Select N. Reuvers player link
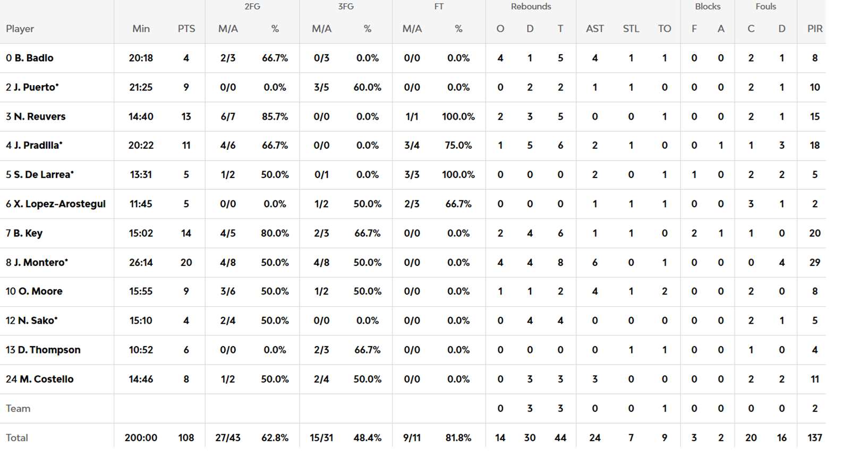Viewport: 868px width, 471px height. (39, 116)
